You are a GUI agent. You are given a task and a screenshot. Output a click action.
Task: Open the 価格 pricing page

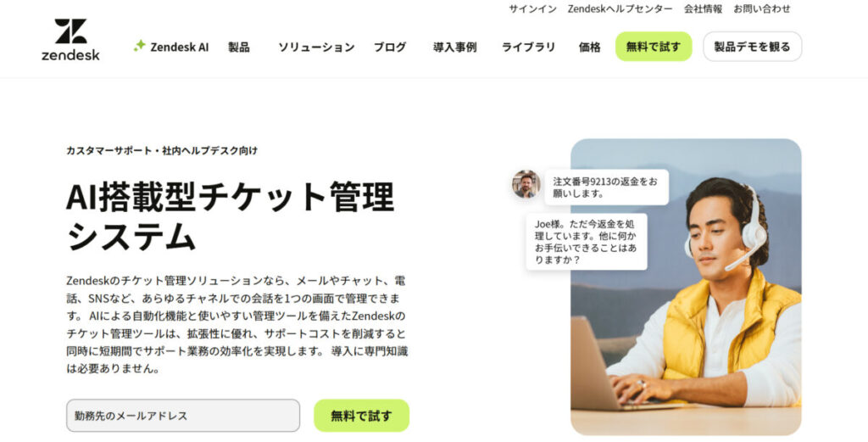(590, 47)
